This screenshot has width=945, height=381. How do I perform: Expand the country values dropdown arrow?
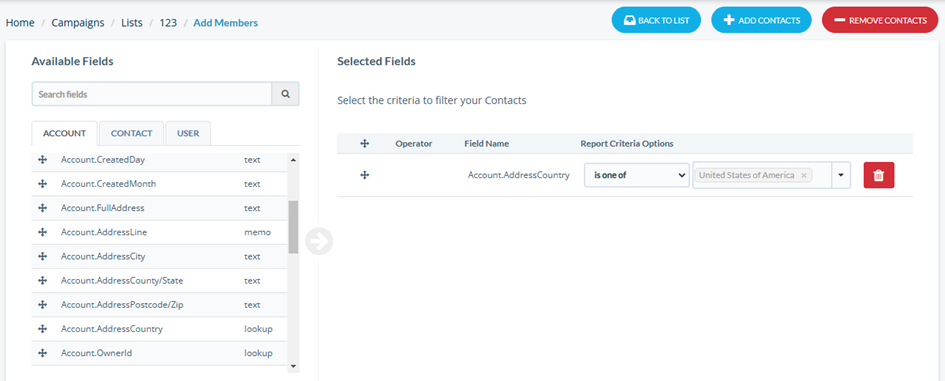coord(841,175)
